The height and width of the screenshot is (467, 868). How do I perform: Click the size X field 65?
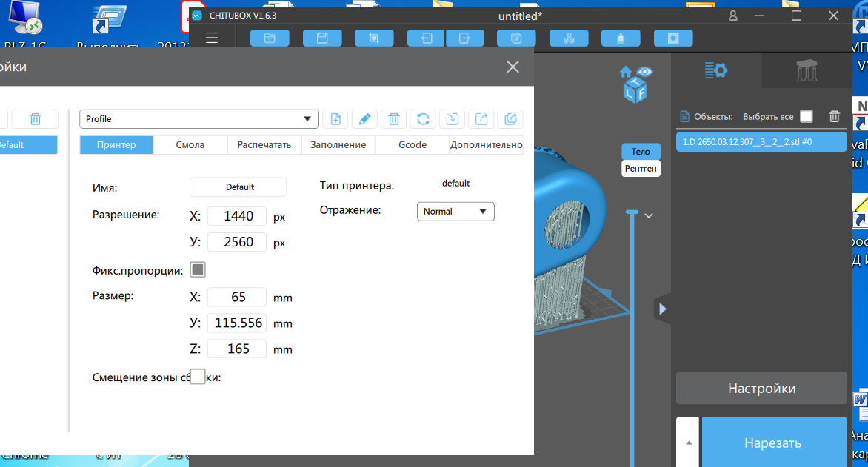pos(237,297)
